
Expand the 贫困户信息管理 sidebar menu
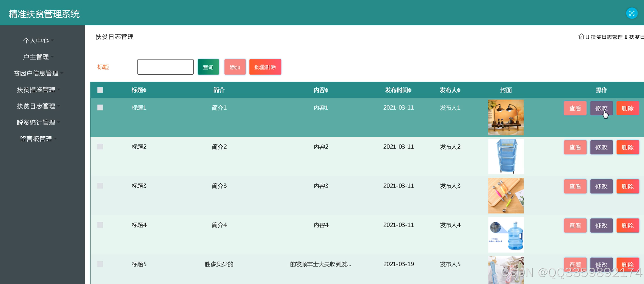point(38,73)
